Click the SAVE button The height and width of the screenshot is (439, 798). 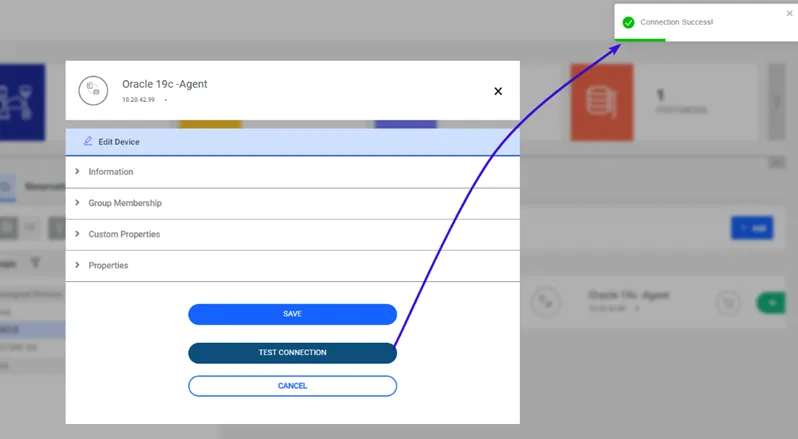click(293, 314)
